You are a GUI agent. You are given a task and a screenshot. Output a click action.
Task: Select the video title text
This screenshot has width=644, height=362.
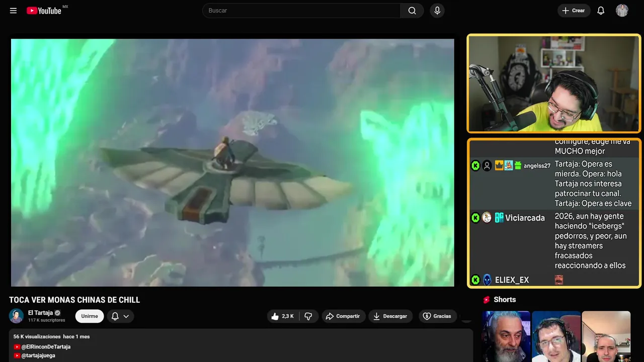[x=74, y=300]
